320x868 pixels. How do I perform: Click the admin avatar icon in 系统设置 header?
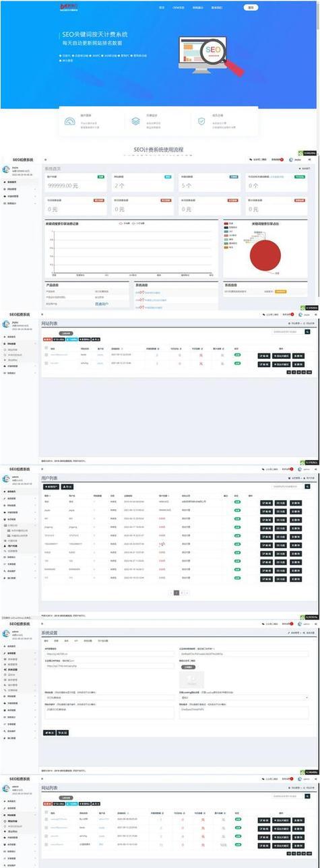coord(300,624)
